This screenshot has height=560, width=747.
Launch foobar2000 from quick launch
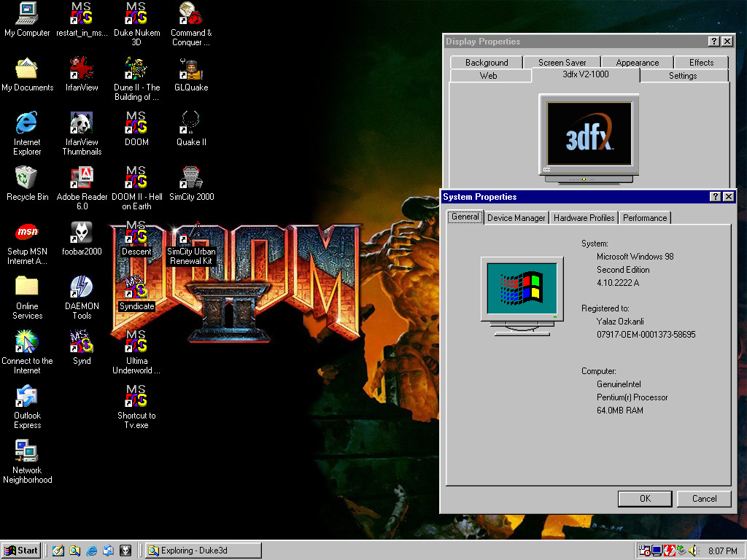click(125, 551)
